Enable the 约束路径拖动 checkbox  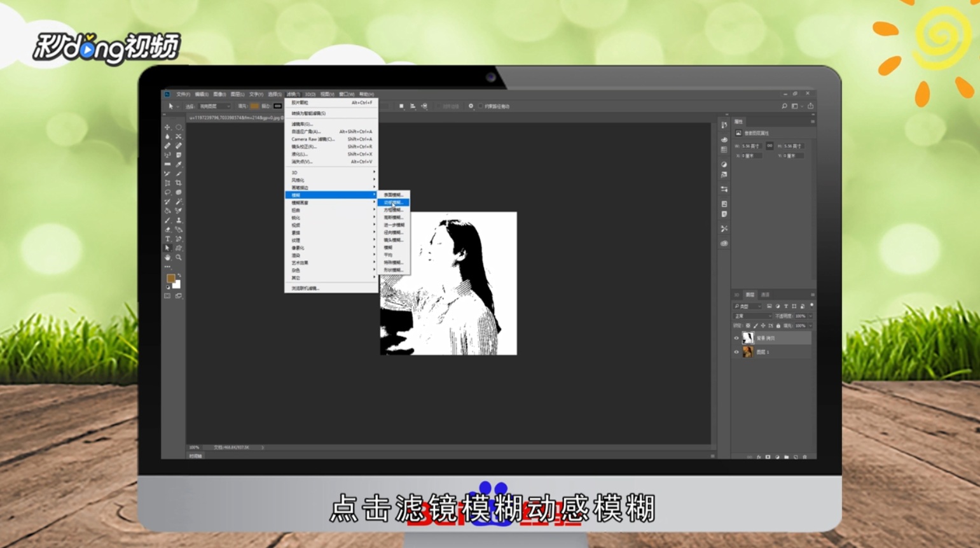coord(481,106)
